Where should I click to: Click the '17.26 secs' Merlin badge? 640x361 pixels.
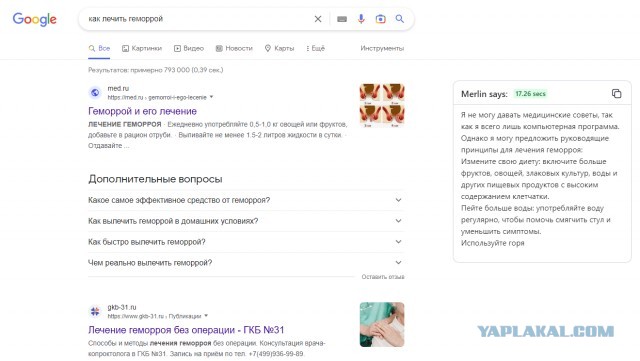tap(530, 94)
